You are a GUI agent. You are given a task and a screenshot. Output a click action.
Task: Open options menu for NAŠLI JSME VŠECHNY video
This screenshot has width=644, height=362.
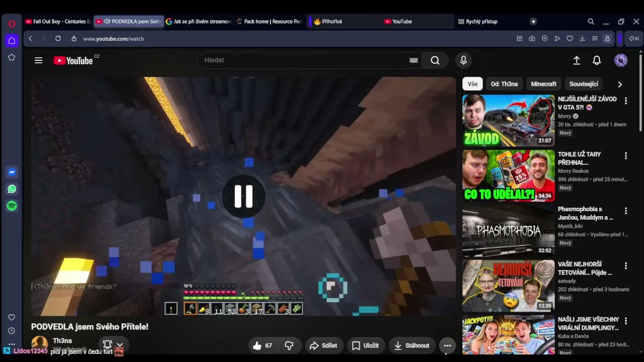coord(626,320)
